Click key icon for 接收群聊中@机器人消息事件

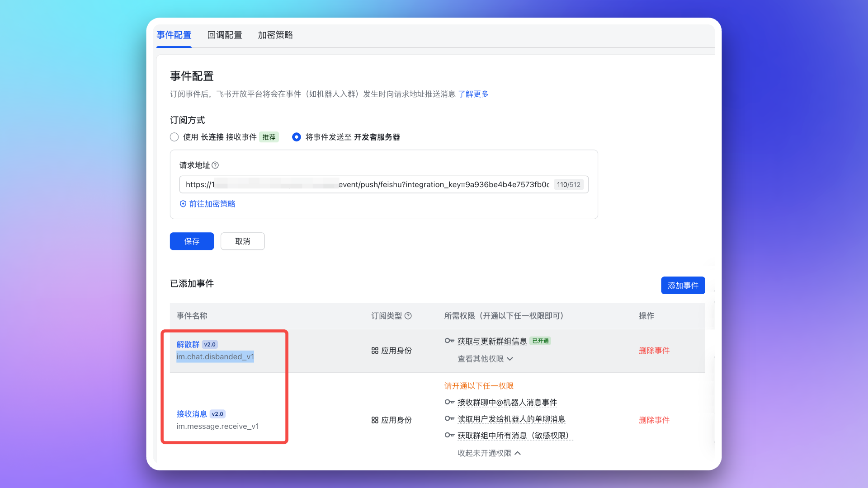(x=449, y=402)
